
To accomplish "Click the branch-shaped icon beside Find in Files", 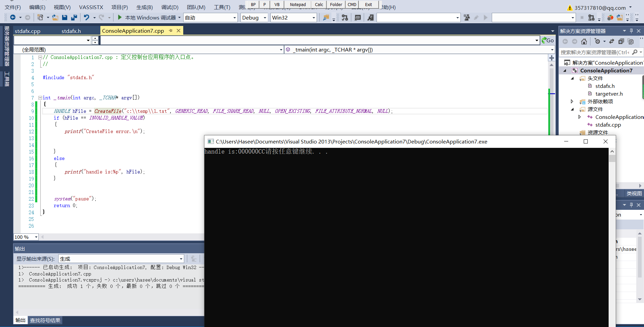I will pyautogui.click(x=345, y=18).
